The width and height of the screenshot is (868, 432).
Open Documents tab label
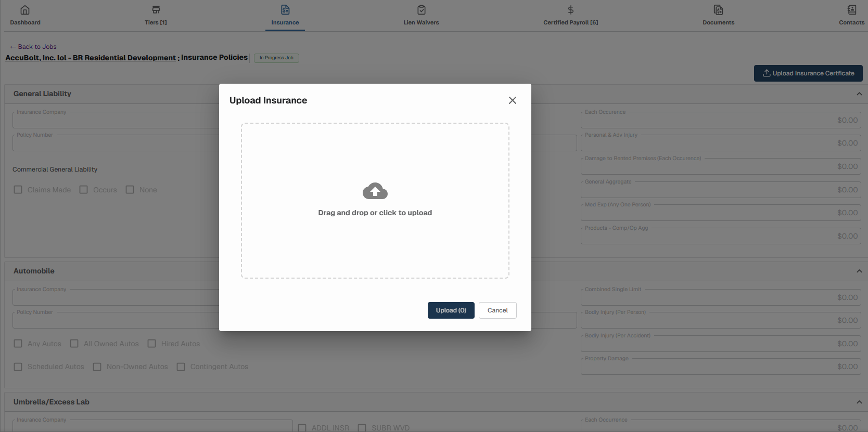pyautogui.click(x=719, y=22)
